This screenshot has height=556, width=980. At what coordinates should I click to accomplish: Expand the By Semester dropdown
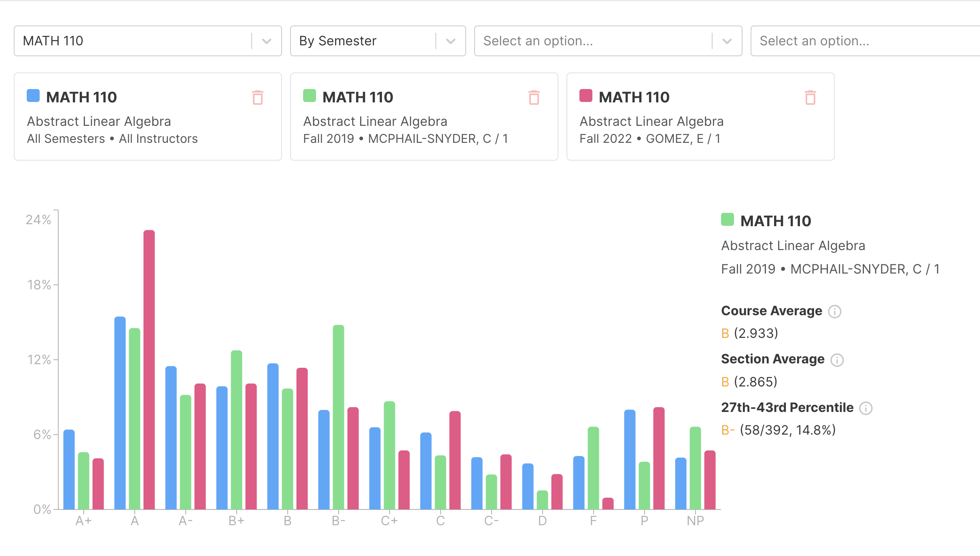coord(450,41)
